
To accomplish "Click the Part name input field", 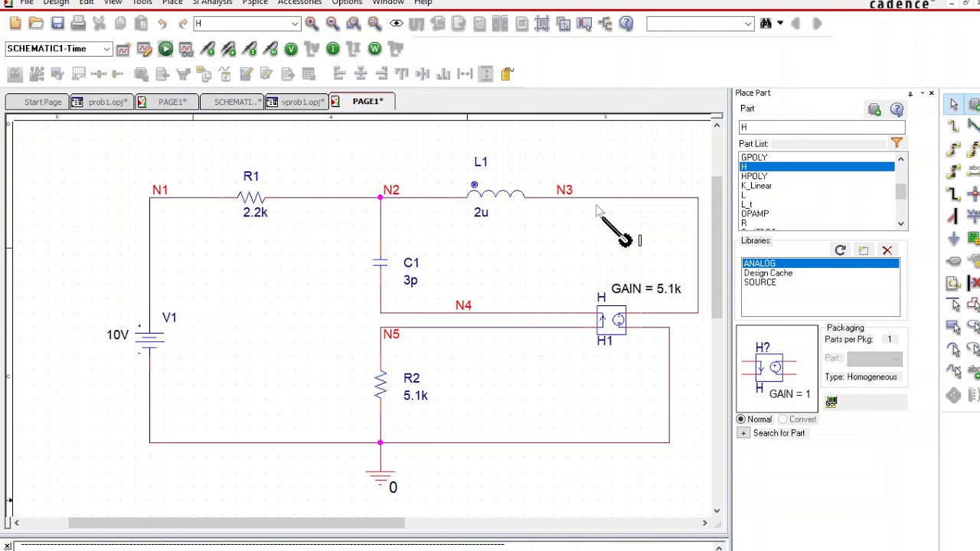I will pyautogui.click(x=822, y=127).
